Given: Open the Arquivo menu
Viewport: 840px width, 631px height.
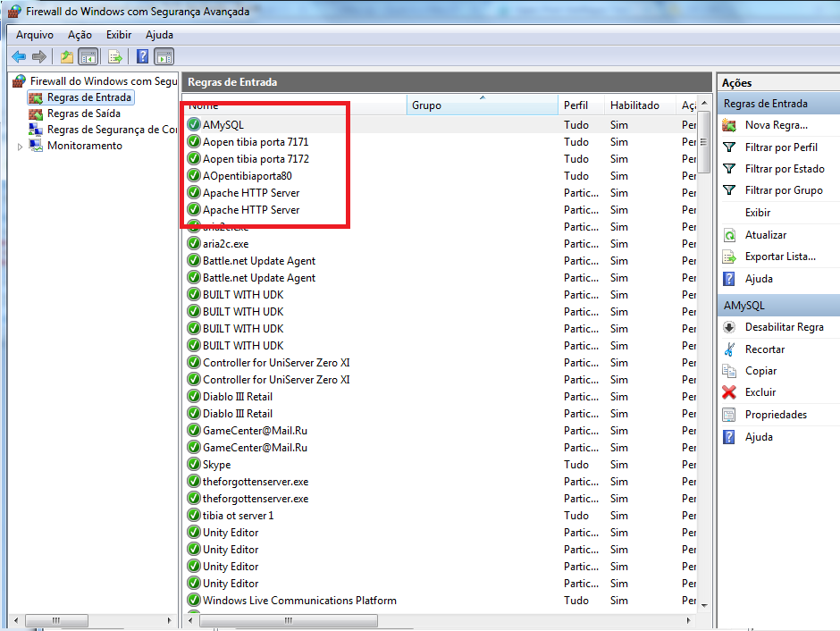Looking at the screenshot, I should tap(35, 35).
